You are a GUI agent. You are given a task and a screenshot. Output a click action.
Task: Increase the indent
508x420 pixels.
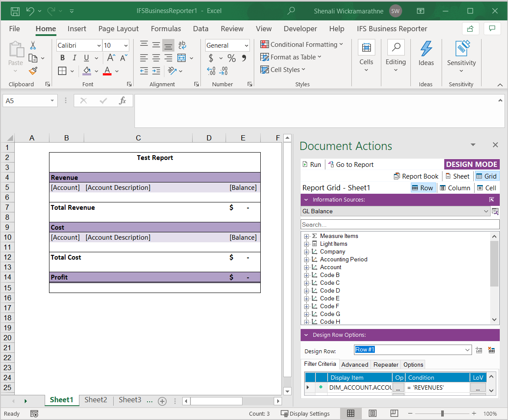(156, 71)
